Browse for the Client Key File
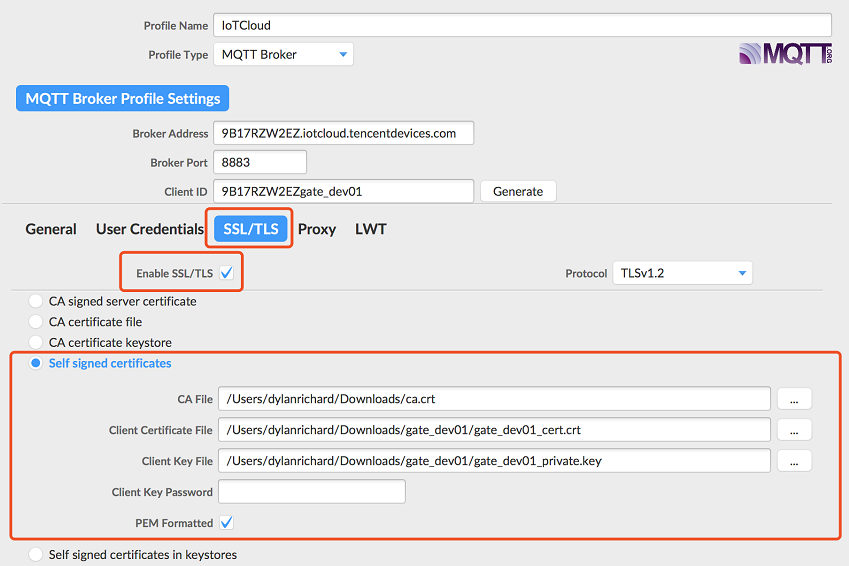The image size is (849, 566). pos(794,461)
